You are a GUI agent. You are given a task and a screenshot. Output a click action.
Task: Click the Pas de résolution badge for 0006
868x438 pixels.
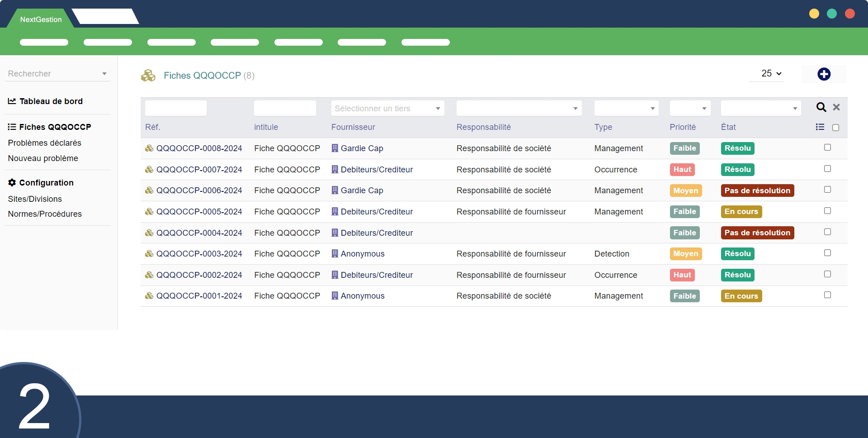[757, 190]
